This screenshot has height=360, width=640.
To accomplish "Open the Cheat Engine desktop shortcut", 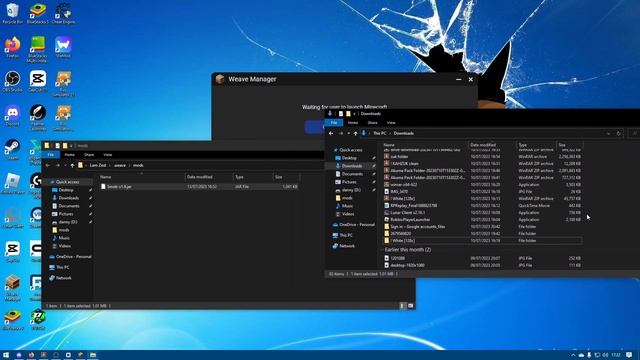I will point(63,13).
